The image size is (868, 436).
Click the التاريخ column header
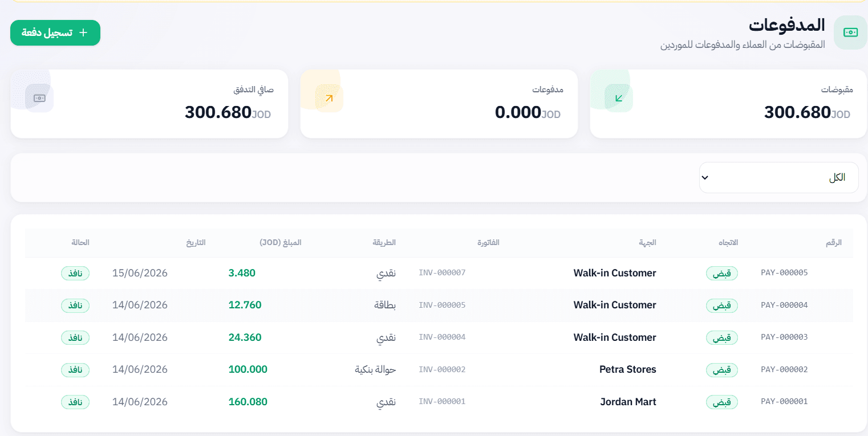click(195, 242)
